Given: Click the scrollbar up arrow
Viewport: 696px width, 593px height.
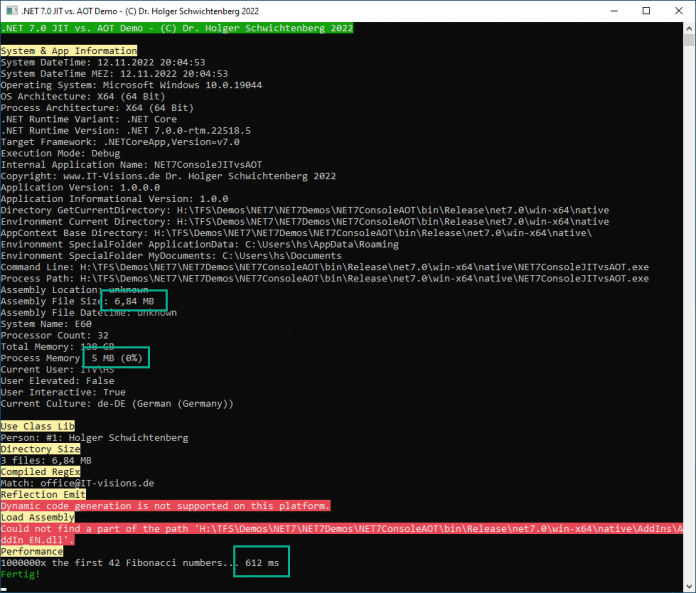Looking at the screenshot, I should pos(689,28).
